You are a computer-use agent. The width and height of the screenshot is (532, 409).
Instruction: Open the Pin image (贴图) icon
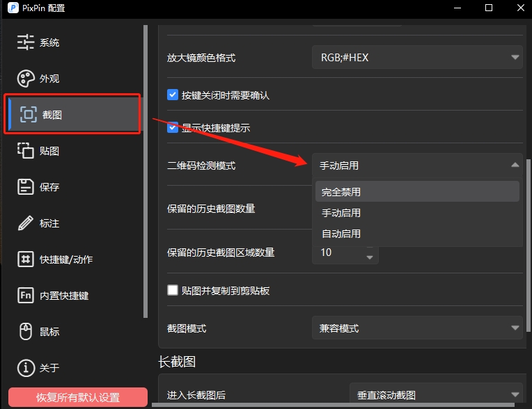click(26, 151)
